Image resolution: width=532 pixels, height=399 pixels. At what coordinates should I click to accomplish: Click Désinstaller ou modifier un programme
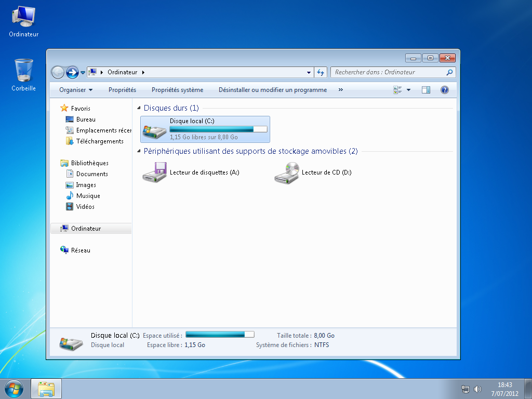[x=273, y=90]
